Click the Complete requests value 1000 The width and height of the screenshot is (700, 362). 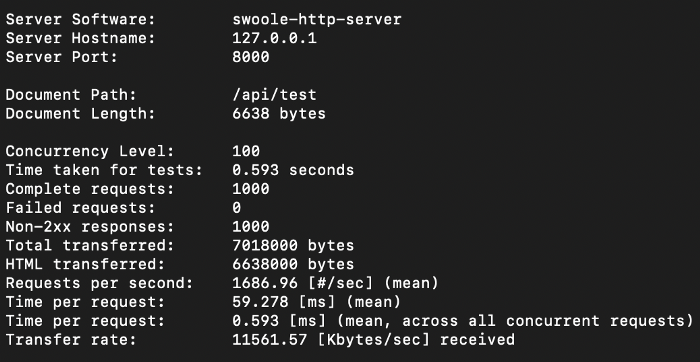click(251, 189)
